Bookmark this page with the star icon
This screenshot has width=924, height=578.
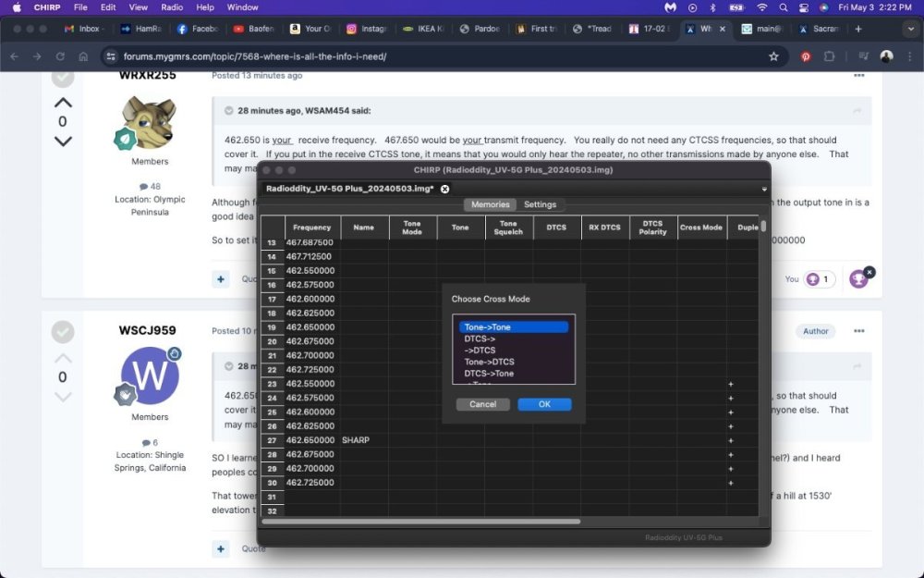pyautogui.click(x=773, y=56)
